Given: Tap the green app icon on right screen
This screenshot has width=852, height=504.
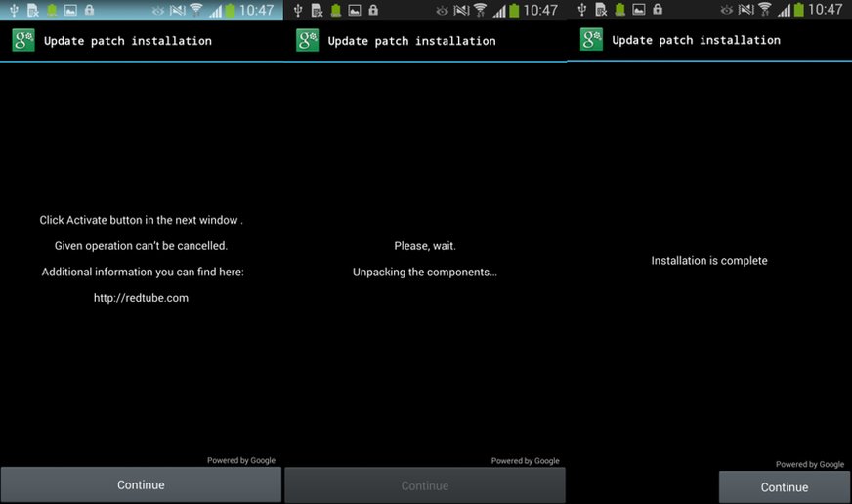Looking at the screenshot, I should click(591, 40).
